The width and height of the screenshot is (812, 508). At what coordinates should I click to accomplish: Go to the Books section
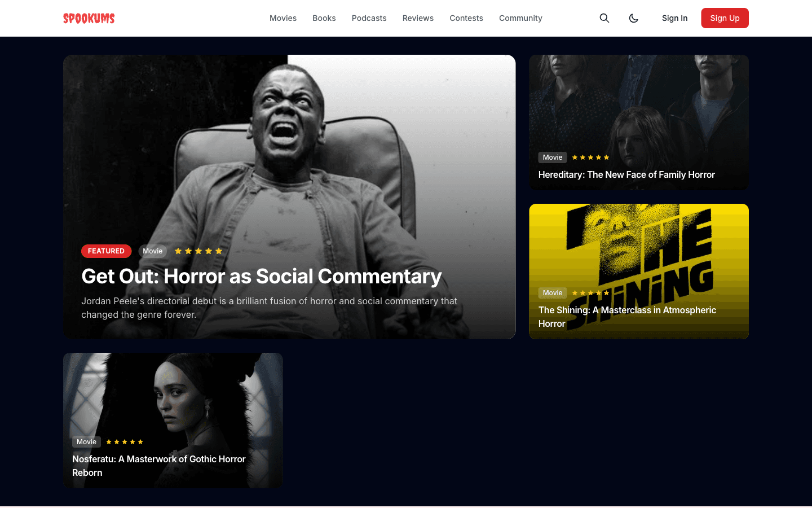point(324,18)
